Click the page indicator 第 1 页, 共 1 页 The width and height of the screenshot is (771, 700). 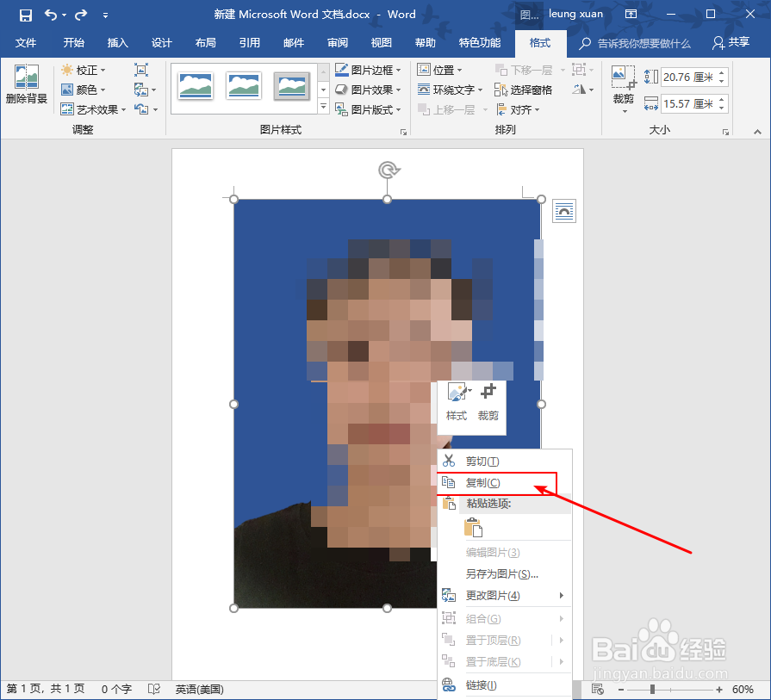click(46, 689)
